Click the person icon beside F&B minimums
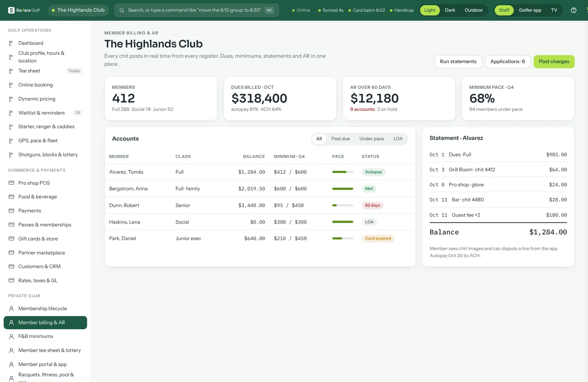588x382 pixels. pos(11,336)
